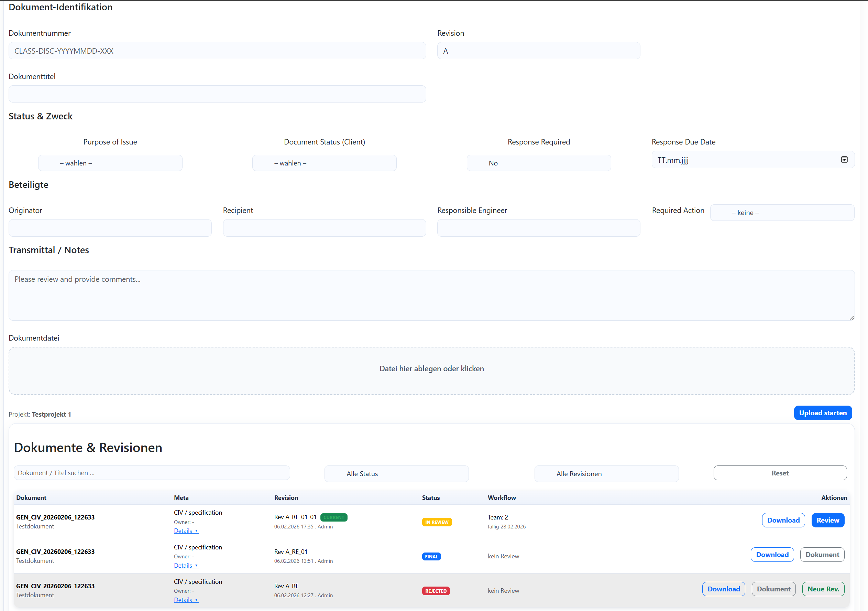Click Neue Rev. on the rejected row

(x=823, y=589)
